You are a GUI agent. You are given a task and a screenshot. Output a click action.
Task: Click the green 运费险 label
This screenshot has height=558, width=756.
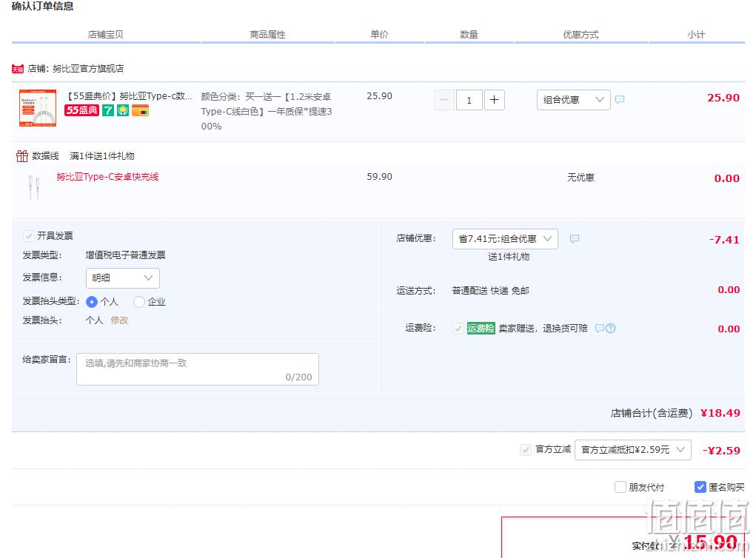481,328
